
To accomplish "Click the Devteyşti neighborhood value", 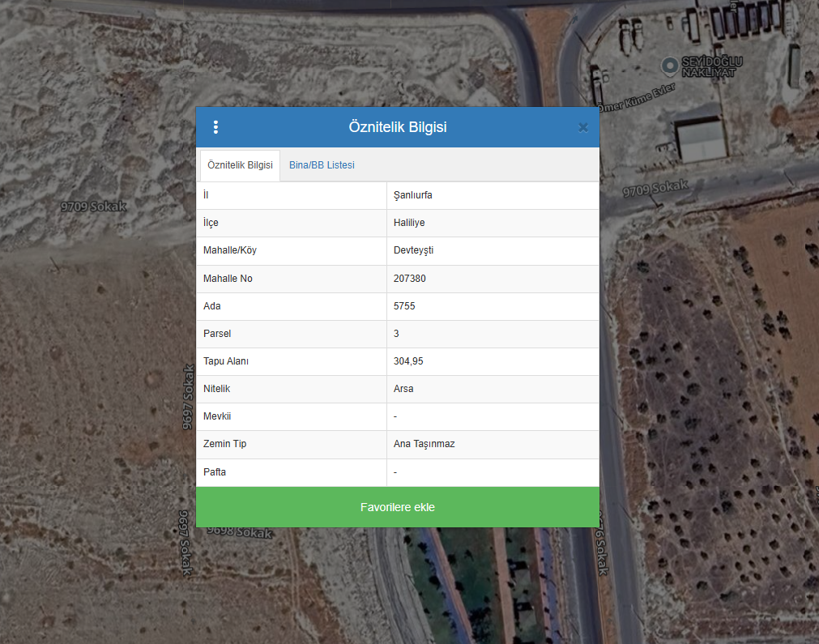I will pos(413,250).
